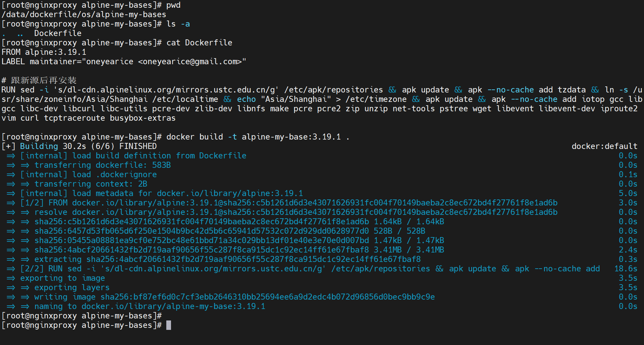
Task: Click the cursor block at the last prompt
Action: click(x=169, y=325)
